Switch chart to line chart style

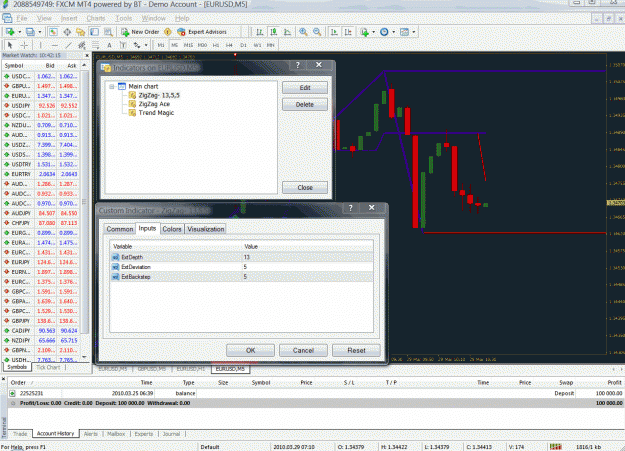pos(287,32)
